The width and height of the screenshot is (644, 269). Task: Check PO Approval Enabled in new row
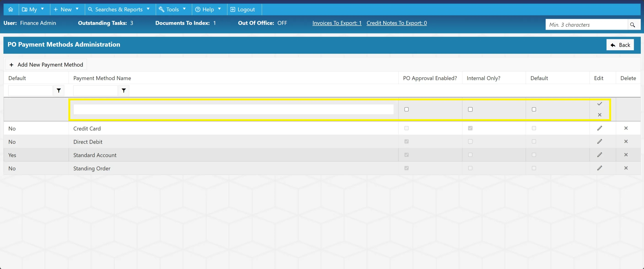pos(407,109)
